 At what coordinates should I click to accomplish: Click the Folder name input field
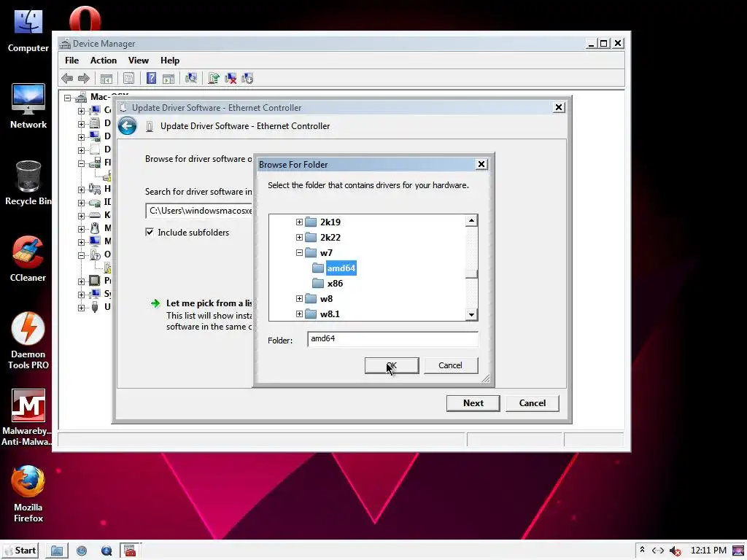pos(392,339)
